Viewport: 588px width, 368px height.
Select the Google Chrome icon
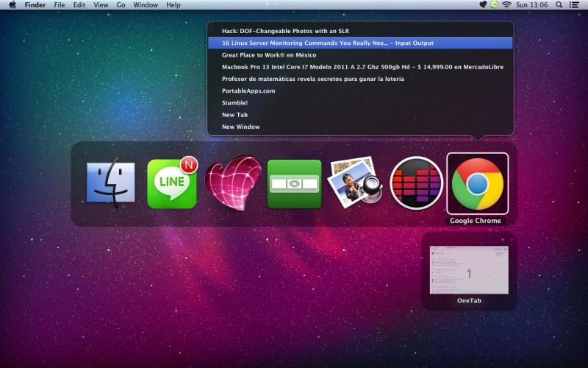click(x=477, y=183)
